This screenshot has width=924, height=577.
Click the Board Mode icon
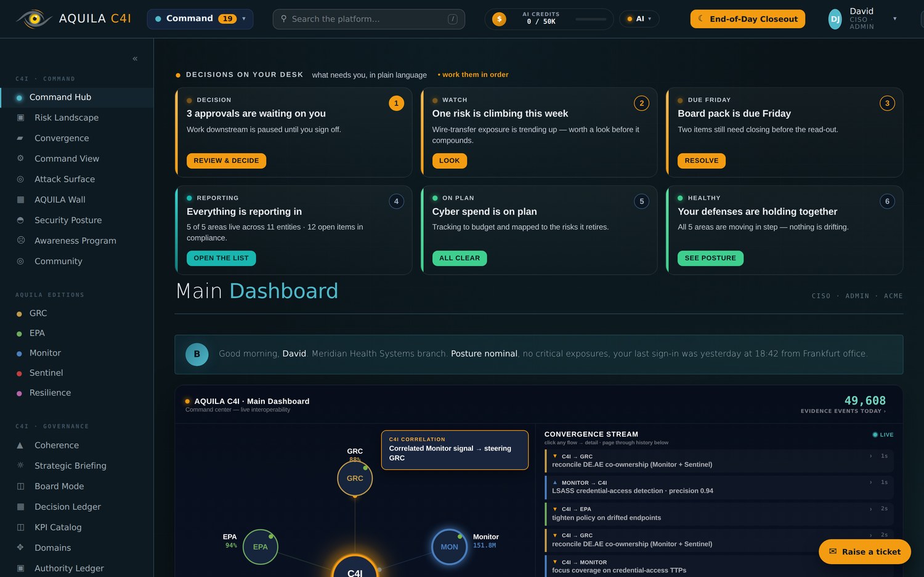[20, 486]
